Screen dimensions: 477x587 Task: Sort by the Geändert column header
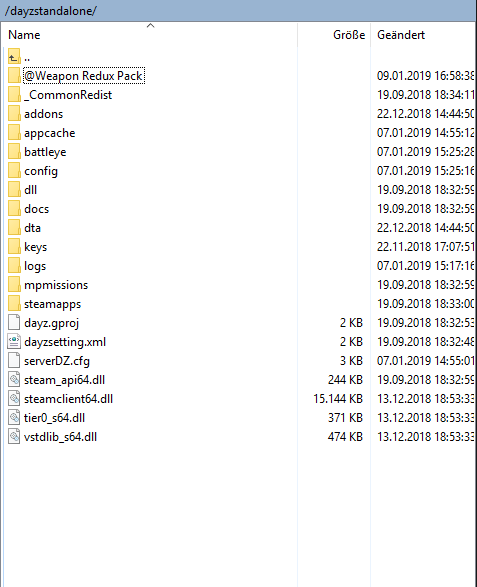coord(423,35)
